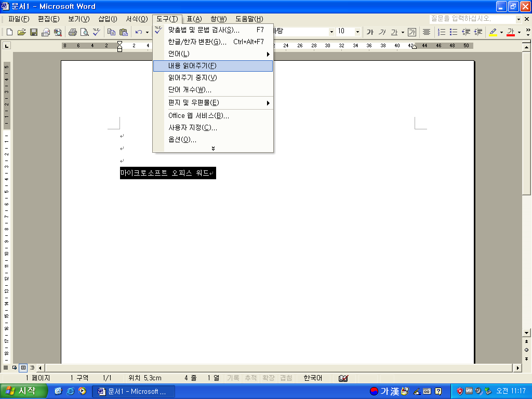Save the document with the floppy icon
The height and width of the screenshot is (399, 532).
[34, 32]
